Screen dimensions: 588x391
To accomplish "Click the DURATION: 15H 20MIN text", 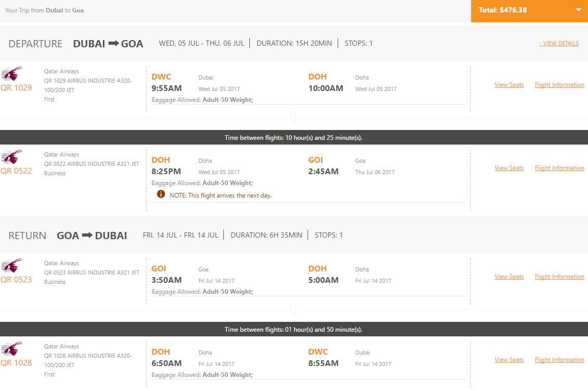I will pos(294,44).
